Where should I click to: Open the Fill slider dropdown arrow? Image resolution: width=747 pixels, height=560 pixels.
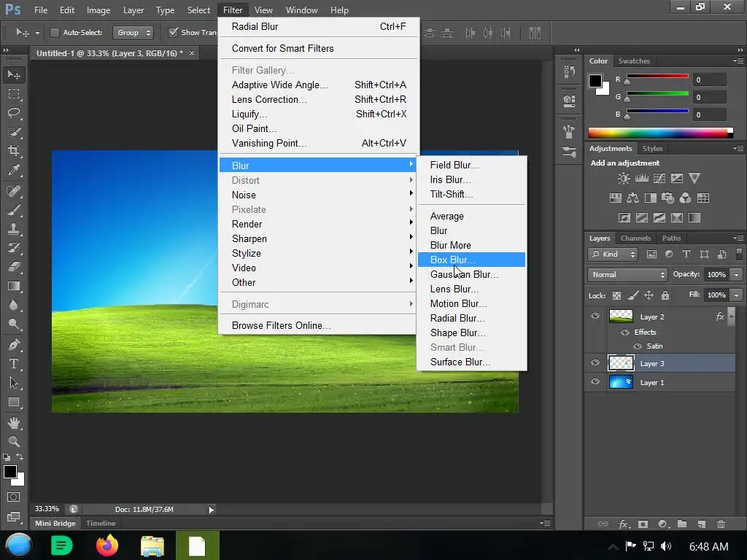[737, 295]
